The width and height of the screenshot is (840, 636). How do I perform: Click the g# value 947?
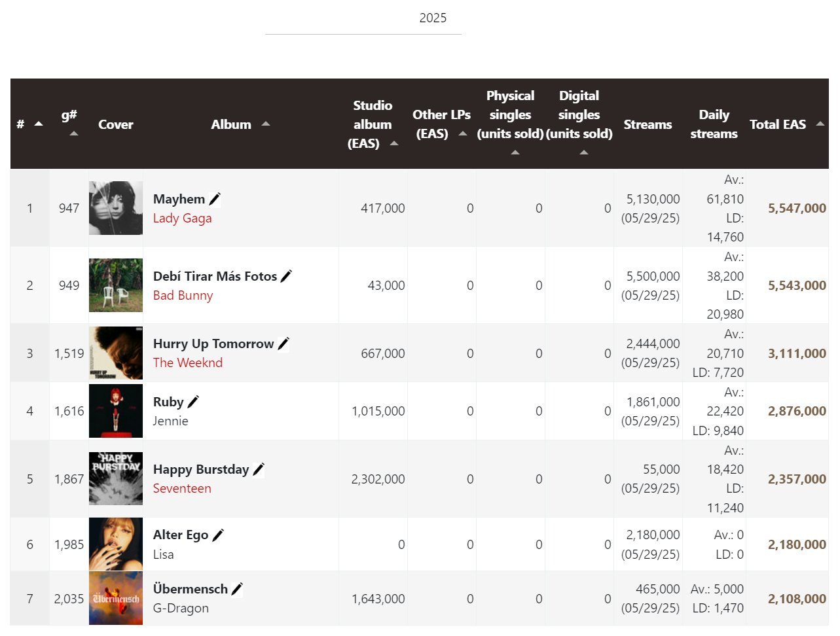coord(69,208)
